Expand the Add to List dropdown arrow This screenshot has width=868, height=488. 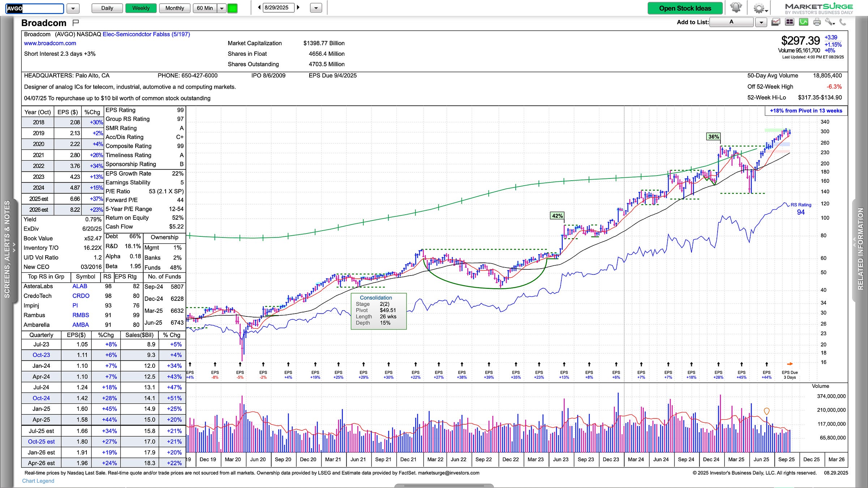click(x=761, y=22)
